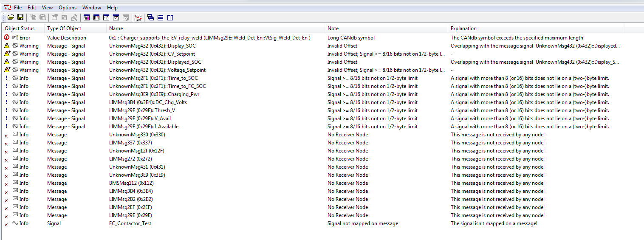Select the Error row for Charger_supports_the_EV_relay_weld
644x240 pixels.
click(209, 38)
